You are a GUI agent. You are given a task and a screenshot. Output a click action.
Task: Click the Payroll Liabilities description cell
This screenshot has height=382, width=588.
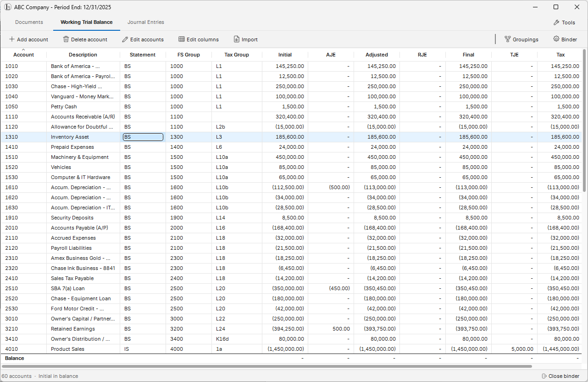click(x=83, y=248)
